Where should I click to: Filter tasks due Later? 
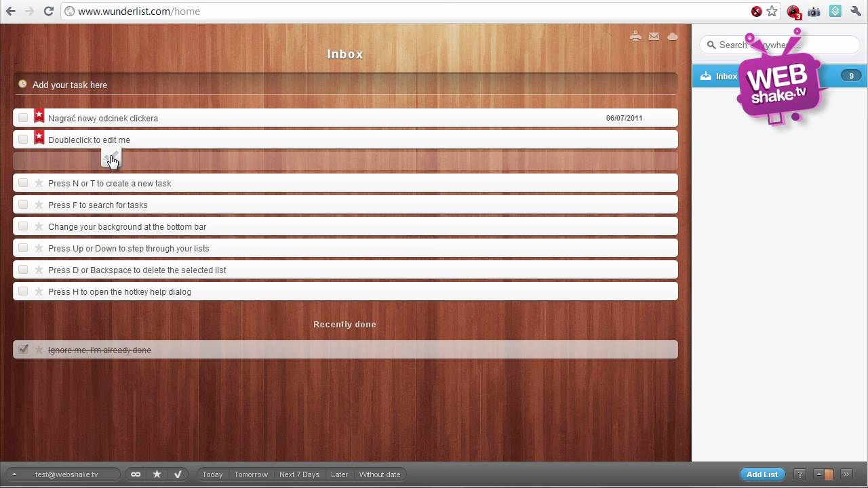click(339, 474)
